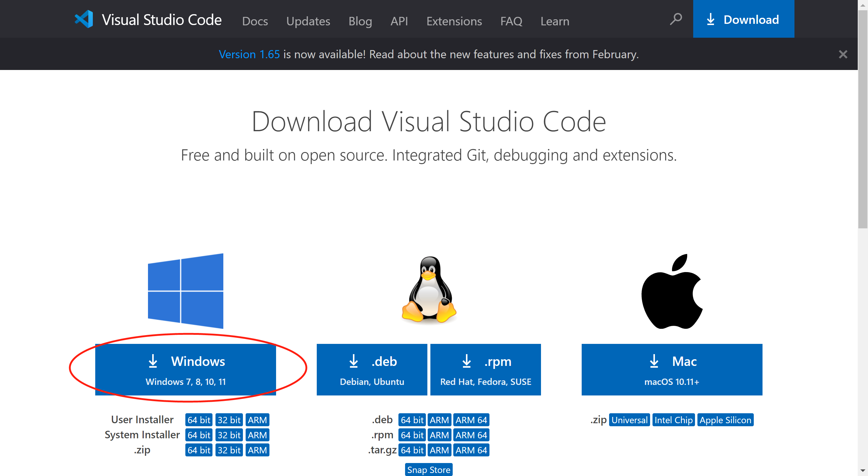
Task: Open the Snap Store link
Action: click(429, 470)
